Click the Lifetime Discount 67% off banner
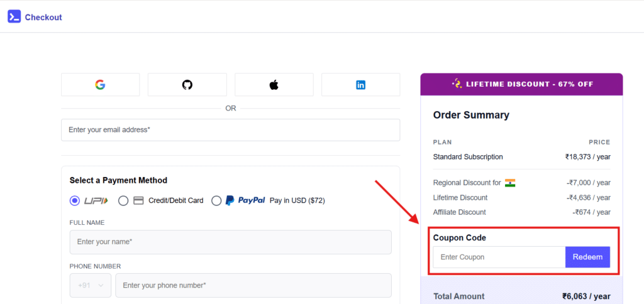The width and height of the screenshot is (644, 304). [x=521, y=85]
